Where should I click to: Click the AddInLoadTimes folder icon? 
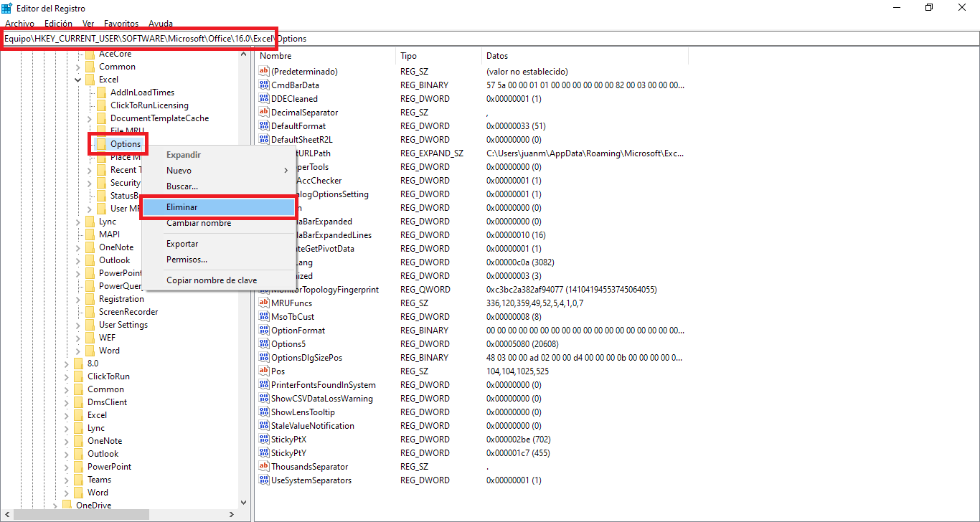click(x=101, y=92)
